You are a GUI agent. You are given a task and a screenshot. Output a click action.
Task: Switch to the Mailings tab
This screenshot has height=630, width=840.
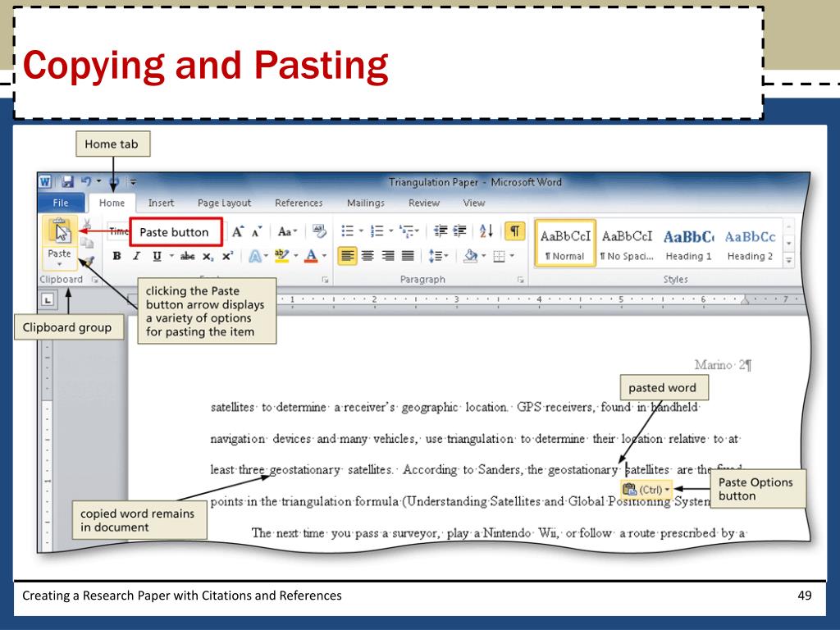click(x=365, y=203)
